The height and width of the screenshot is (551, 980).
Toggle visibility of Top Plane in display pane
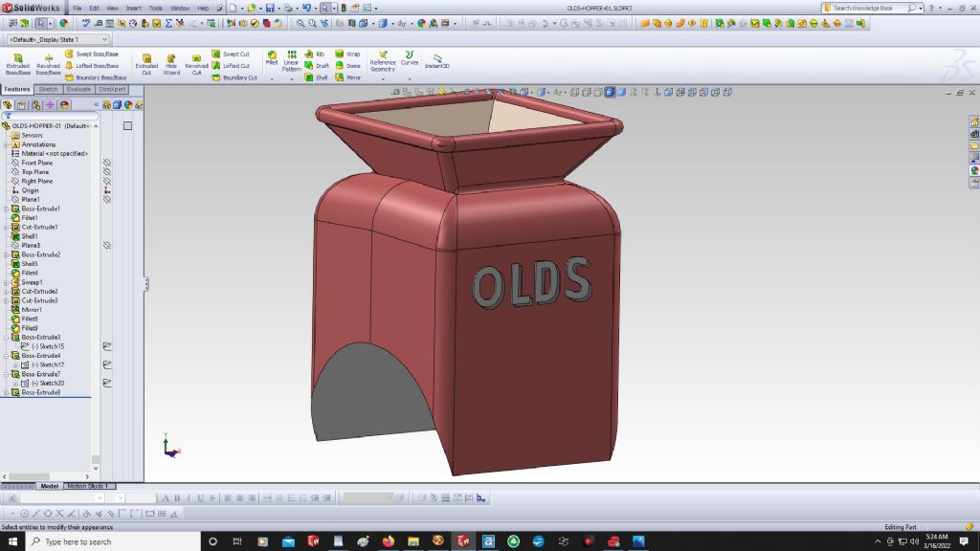click(107, 172)
